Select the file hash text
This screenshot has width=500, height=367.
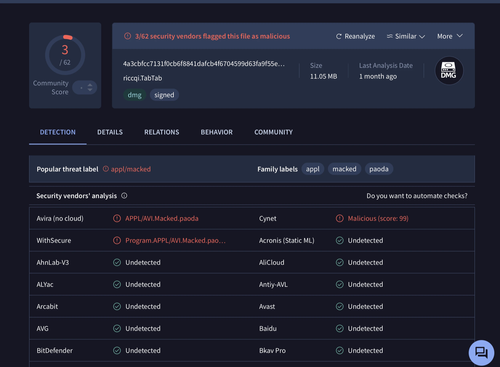(x=204, y=64)
